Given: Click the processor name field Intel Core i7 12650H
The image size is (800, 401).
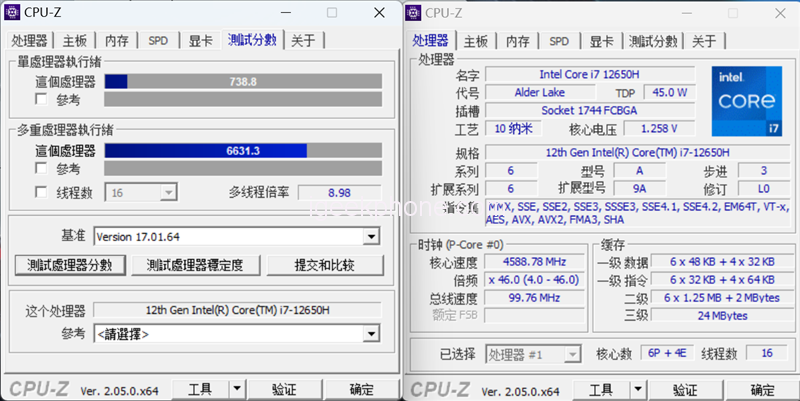Looking at the screenshot, I should [x=584, y=75].
